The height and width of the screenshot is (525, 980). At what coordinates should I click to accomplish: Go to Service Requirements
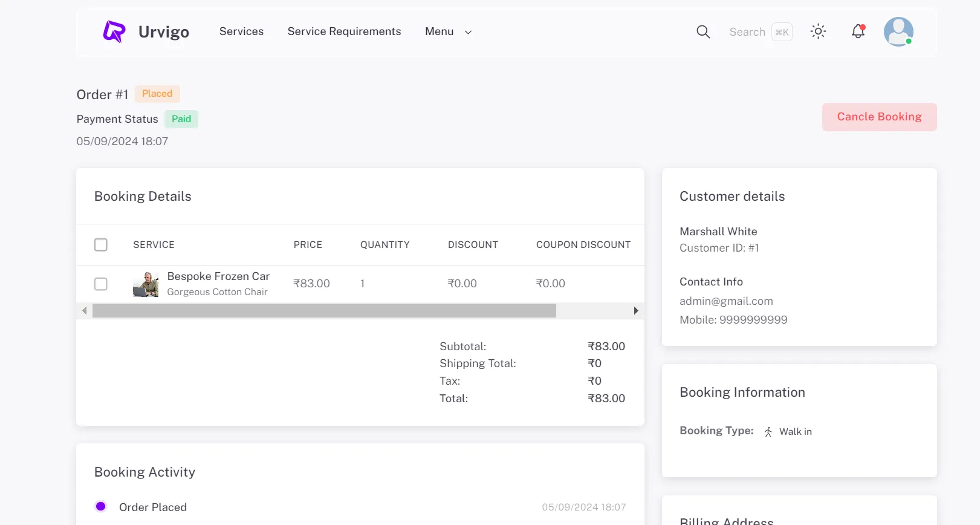(x=344, y=31)
